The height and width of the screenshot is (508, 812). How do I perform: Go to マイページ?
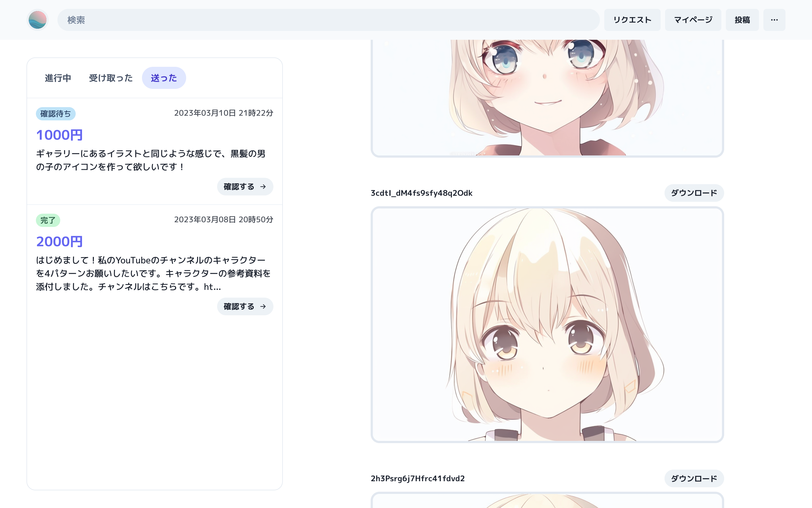point(693,20)
